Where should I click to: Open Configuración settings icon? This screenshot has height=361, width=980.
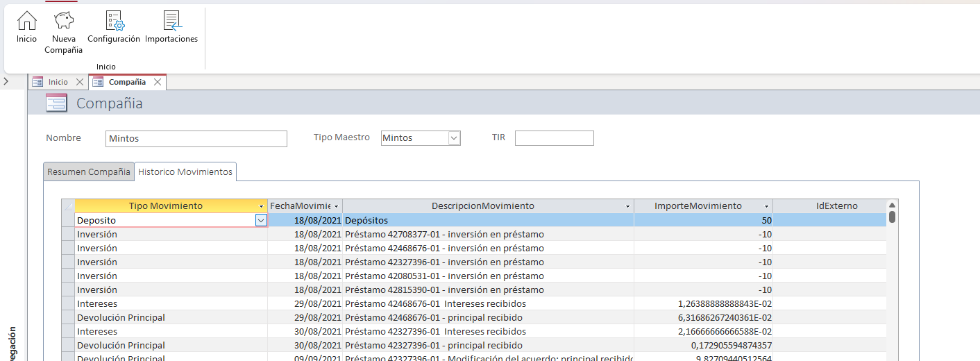pyautogui.click(x=114, y=21)
